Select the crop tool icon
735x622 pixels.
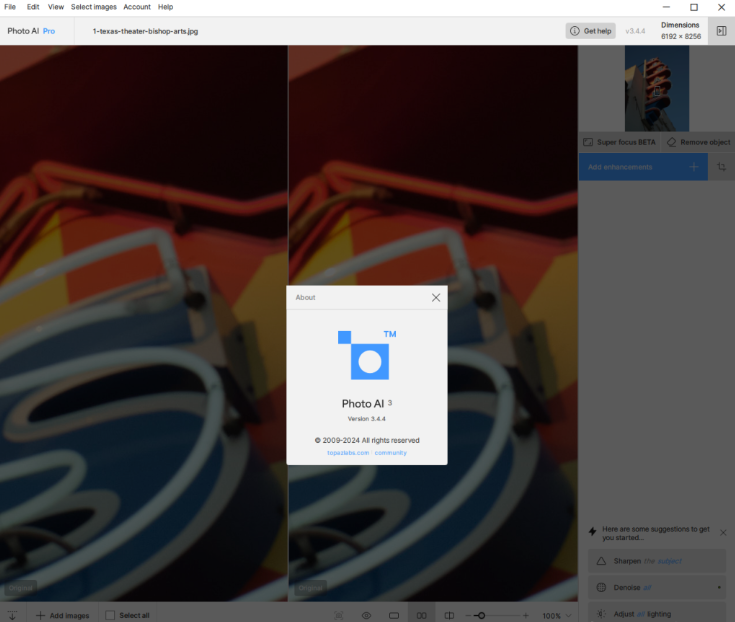click(721, 167)
